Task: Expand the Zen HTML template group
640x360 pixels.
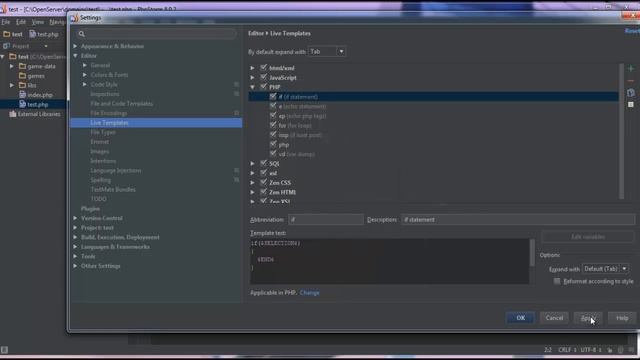Action: point(252,192)
